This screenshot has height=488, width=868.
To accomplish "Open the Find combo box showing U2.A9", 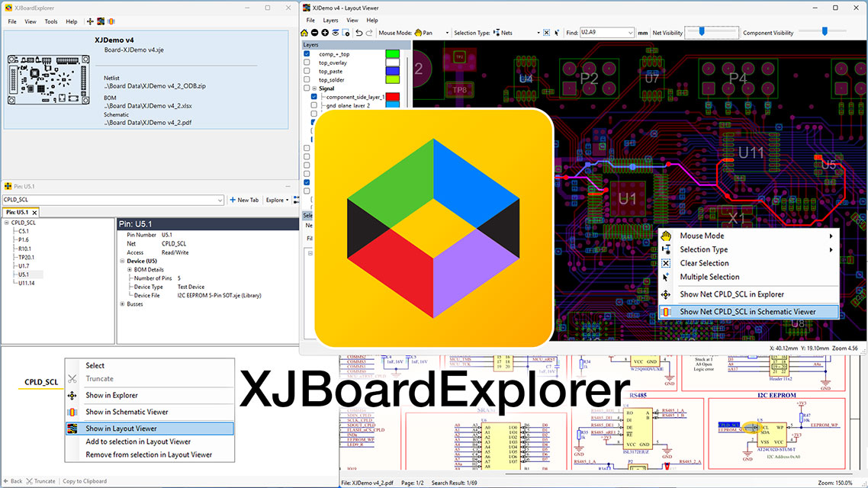I will click(x=606, y=33).
